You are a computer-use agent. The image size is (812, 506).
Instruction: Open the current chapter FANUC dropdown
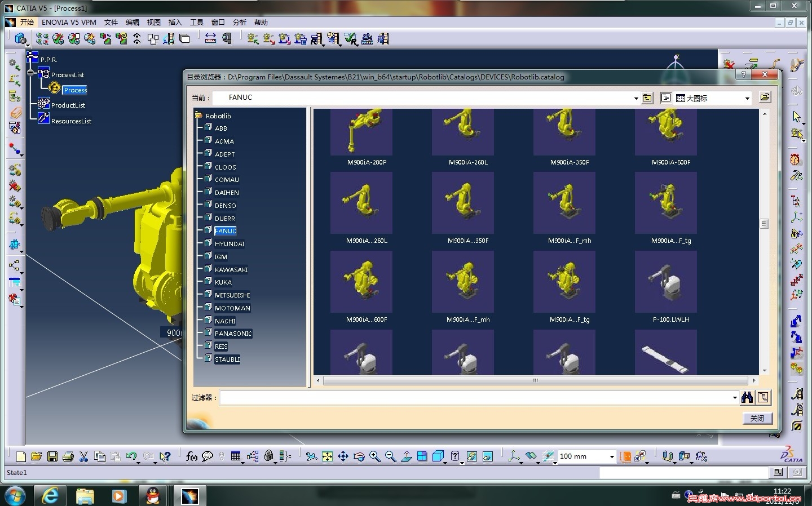636,98
